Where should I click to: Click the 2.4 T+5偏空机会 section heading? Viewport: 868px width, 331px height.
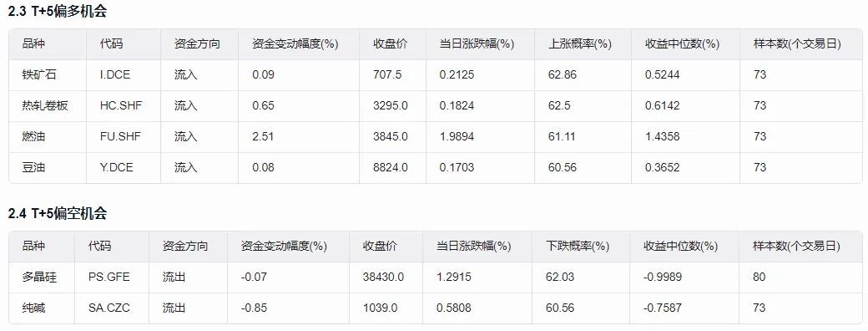(x=58, y=213)
